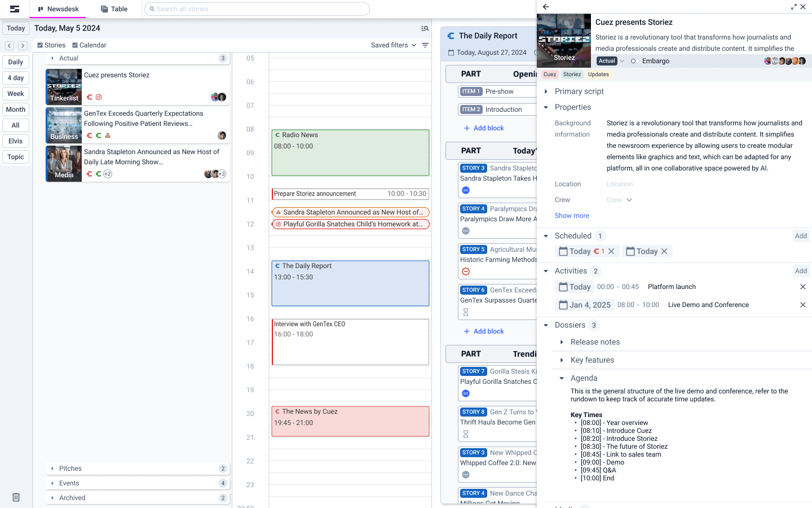Click avatar group on Cuez presents Storiez card
The width and height of the screenshot is (812, 508).
[x=219, y=97]
